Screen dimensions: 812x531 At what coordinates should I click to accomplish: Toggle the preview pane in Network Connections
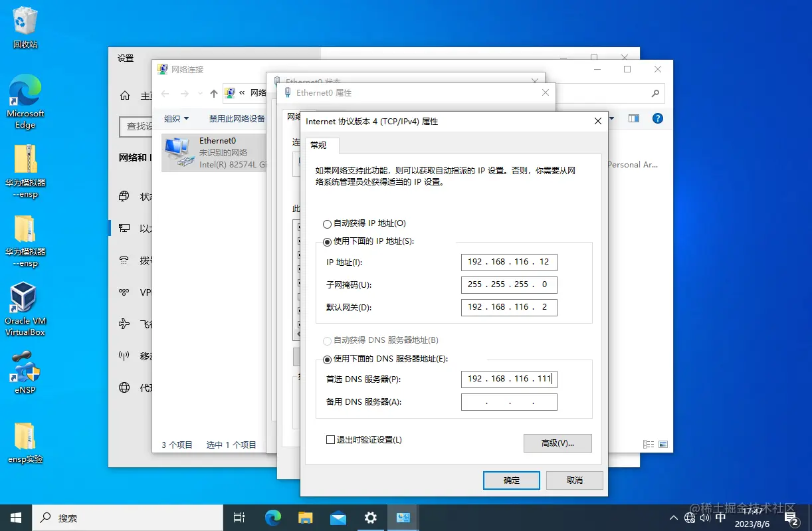coord(634,118)
